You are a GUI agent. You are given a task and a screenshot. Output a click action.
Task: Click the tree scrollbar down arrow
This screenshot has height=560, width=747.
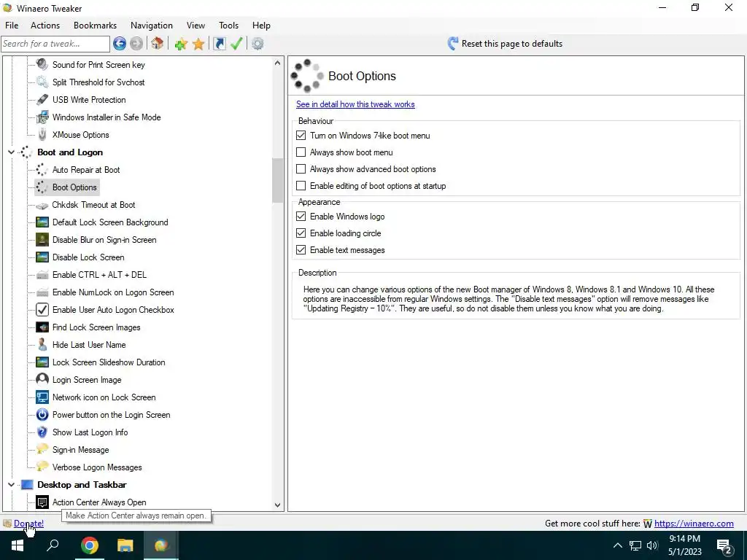[x=277, y=505]
